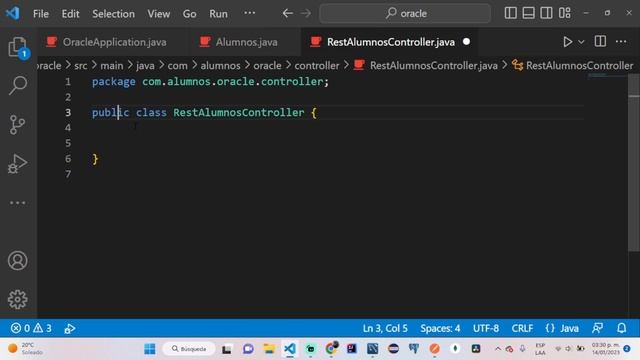Click the Ln 3, Col 5 cursor position indicator
The width and height of the screenshot is (640, 360).
coord(385,329)
